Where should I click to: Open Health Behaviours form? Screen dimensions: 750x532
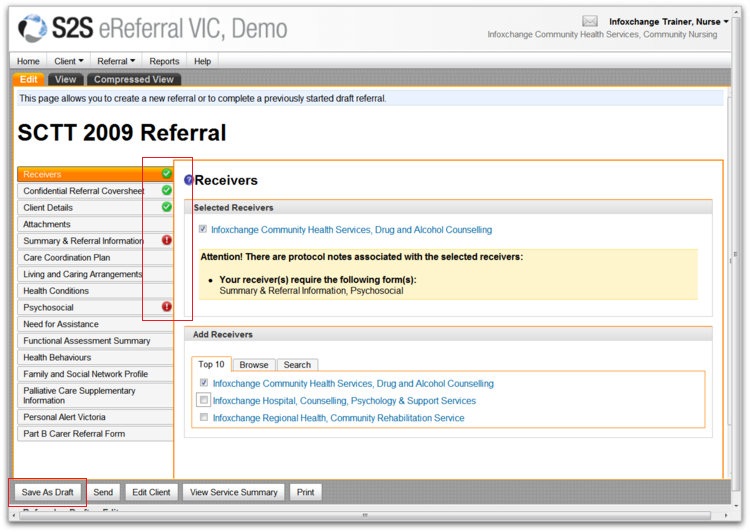(x=95, y=357)
